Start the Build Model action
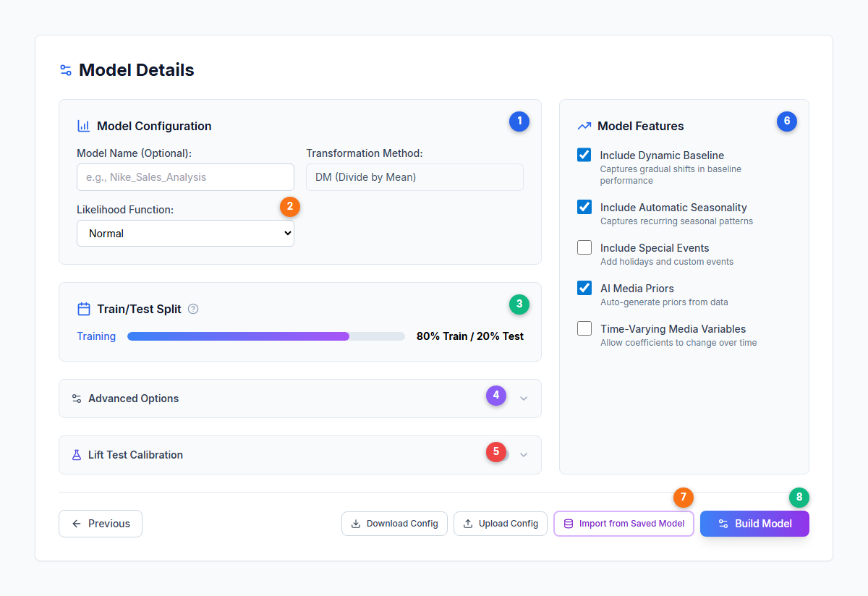The width and height of the screenshot is (868, 596). coord(754,524)
